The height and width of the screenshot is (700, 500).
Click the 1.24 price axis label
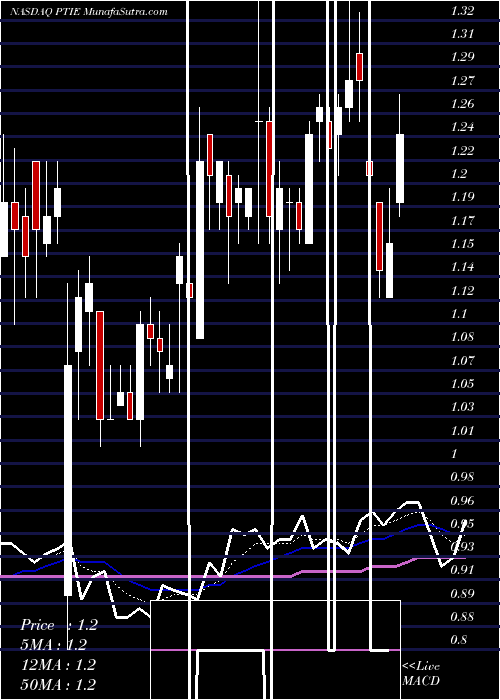(x=462, y=127)
